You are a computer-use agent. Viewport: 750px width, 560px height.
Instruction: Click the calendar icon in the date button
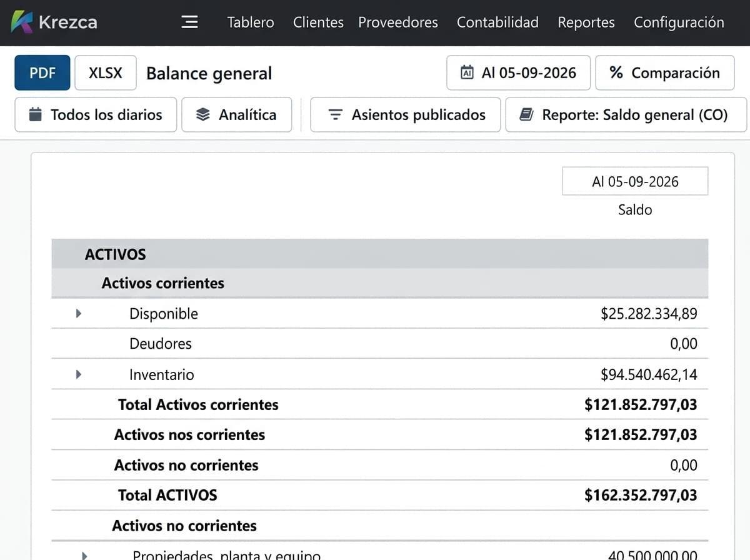467,72
